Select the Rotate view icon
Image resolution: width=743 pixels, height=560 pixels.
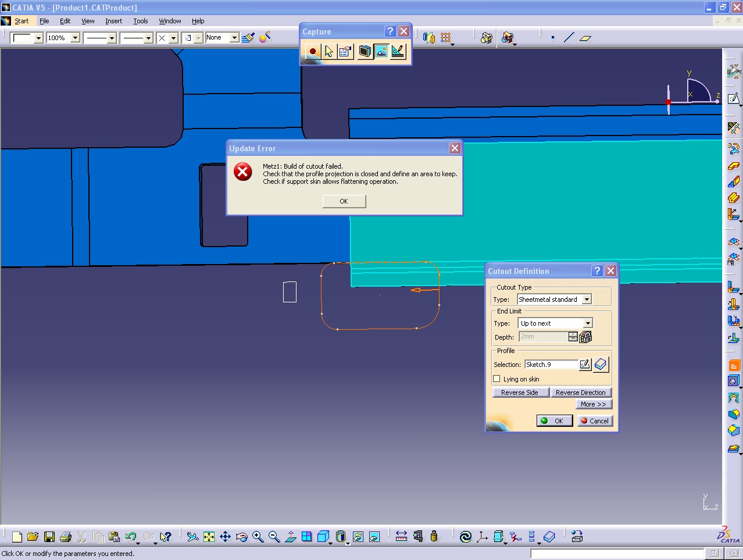[x=242, y=537]
